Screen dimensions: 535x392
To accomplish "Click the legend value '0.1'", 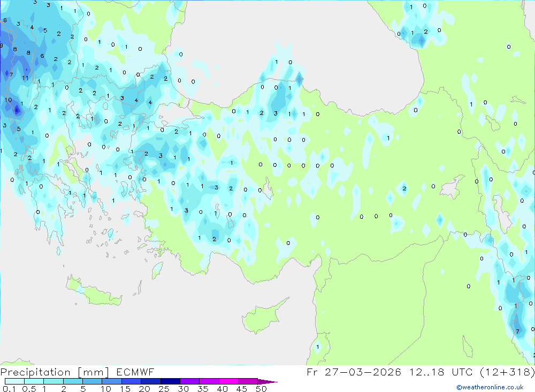I will coord(9,389).
